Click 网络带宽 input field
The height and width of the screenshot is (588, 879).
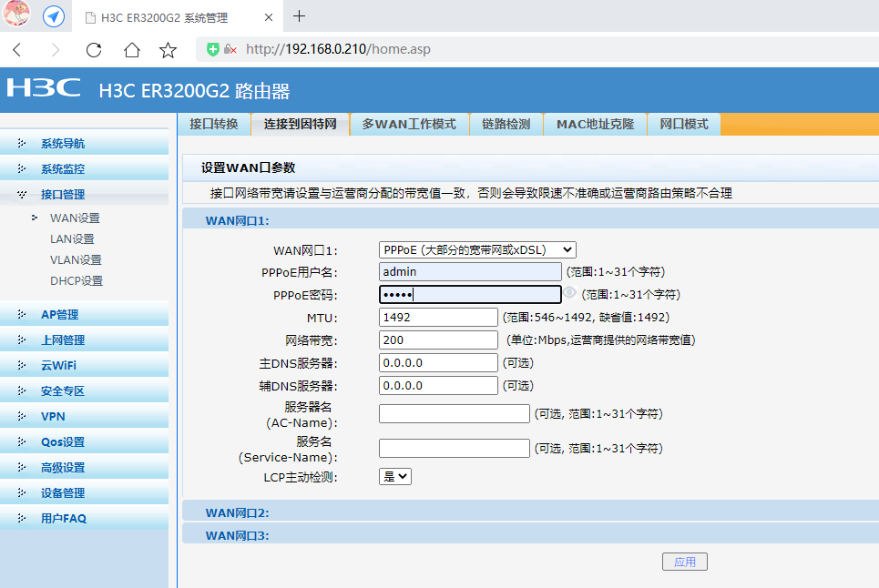438,340
